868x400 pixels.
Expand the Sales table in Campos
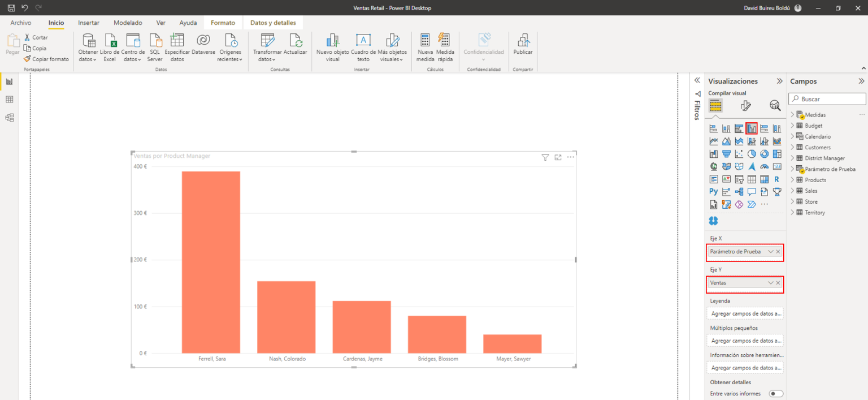pyautogui.click(x=792, y=191)
